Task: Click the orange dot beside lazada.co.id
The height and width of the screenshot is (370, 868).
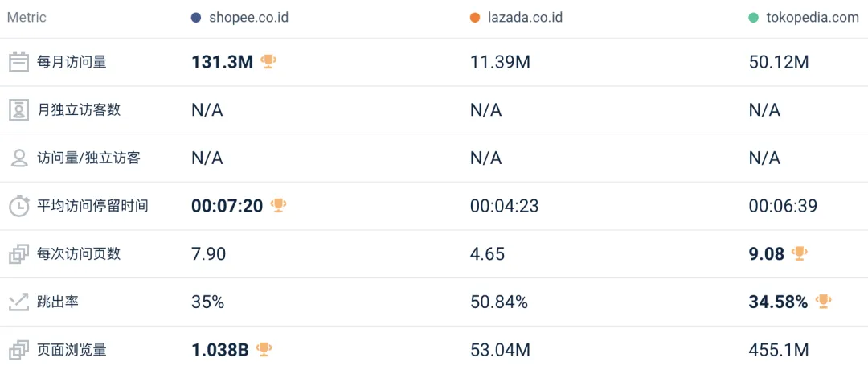Action: [475, 18]
